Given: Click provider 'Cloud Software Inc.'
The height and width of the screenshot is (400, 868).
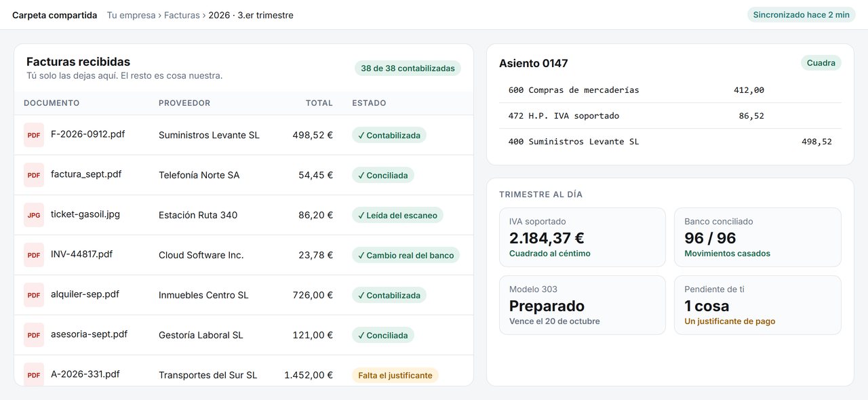Looking at the screenshot, I should click(x=201, y=255).
